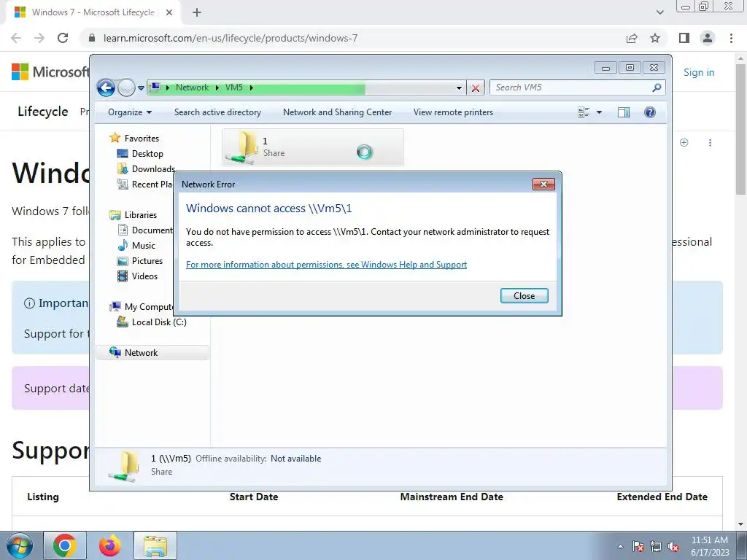Image resolution: width=747 pixels, height=560 pixels.
Task: Select Videos library
Action: [144, 276]
